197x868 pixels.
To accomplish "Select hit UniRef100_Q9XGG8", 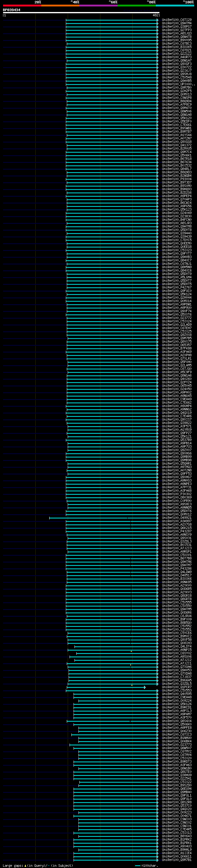I will click(177, 142).
